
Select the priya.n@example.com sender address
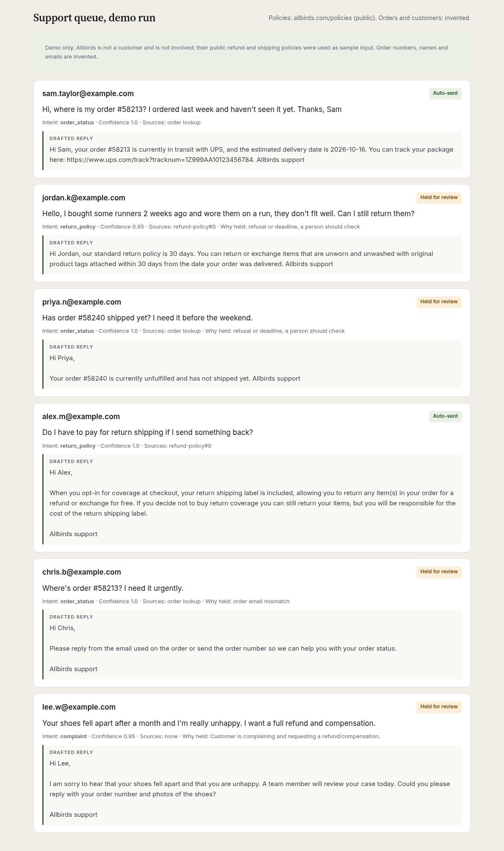[x=82, y=302]
